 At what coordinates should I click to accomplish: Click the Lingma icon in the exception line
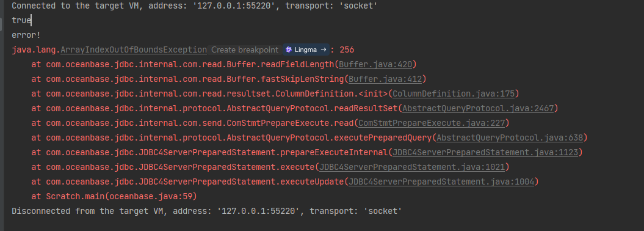[289, 50]
